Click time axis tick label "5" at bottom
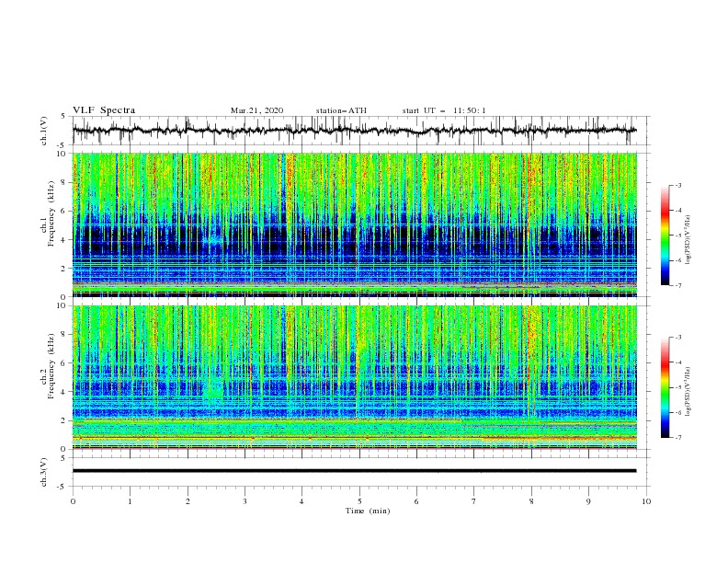The width and height of the screenshot is (728, 563). (x=359, y=501)
